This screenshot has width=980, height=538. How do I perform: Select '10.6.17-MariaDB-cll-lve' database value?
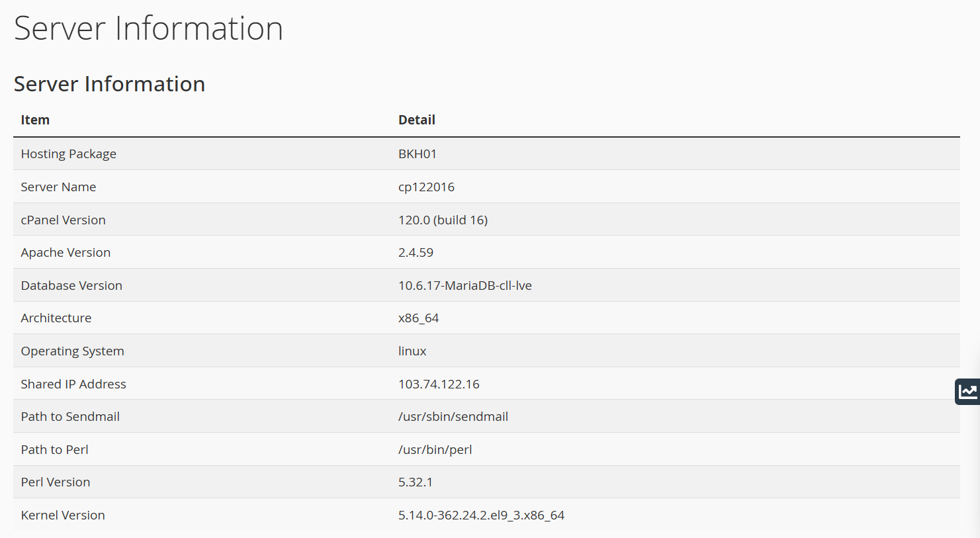click(x=465, y=285)
